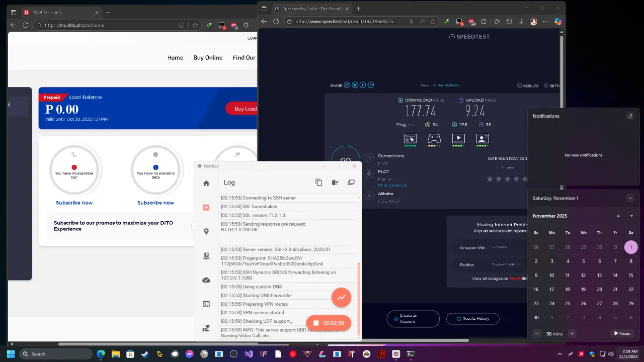
Task: Open the NetMod orange graph floating button
Action: click(x=341, y=297)
